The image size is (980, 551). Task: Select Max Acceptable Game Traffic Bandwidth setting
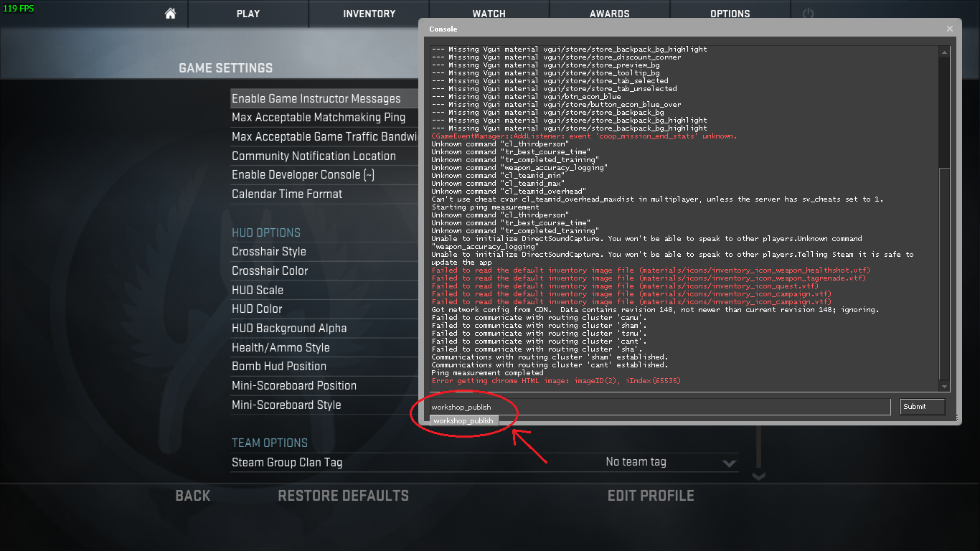pyautogui.click(x=324, y=136)
